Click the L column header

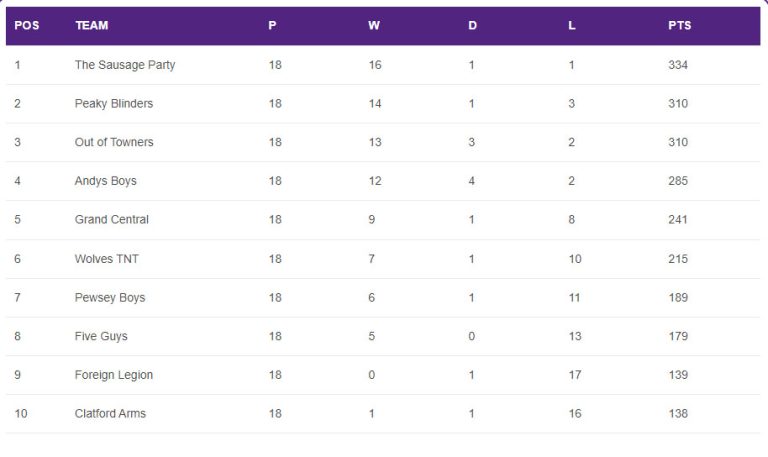(x=572, y=25)
